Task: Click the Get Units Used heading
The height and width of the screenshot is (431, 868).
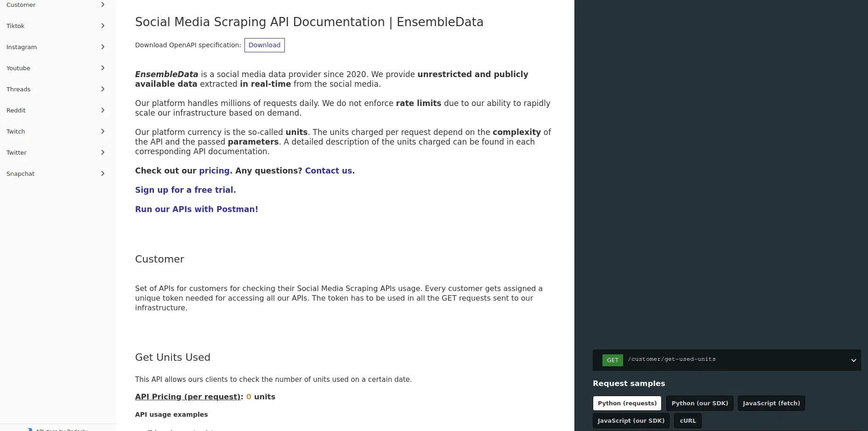Action: pyautogui.click(x=173, y=358)
